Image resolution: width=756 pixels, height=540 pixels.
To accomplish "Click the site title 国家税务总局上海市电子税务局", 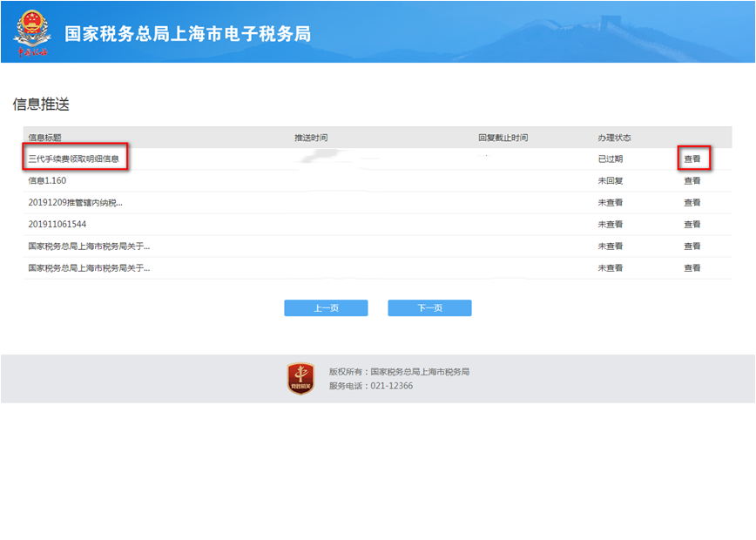I will click(188, 34).
